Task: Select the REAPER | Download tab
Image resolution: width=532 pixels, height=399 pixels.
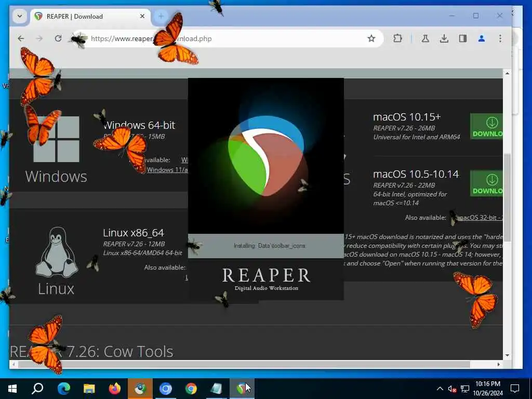Action: tap(90, 16)
